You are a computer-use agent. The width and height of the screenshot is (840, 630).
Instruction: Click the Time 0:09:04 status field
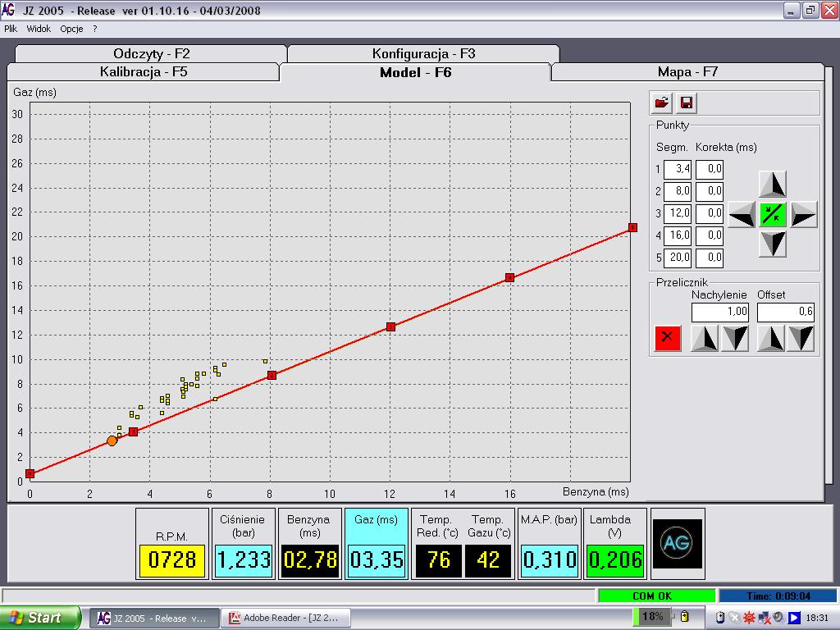tap(778, 596)
